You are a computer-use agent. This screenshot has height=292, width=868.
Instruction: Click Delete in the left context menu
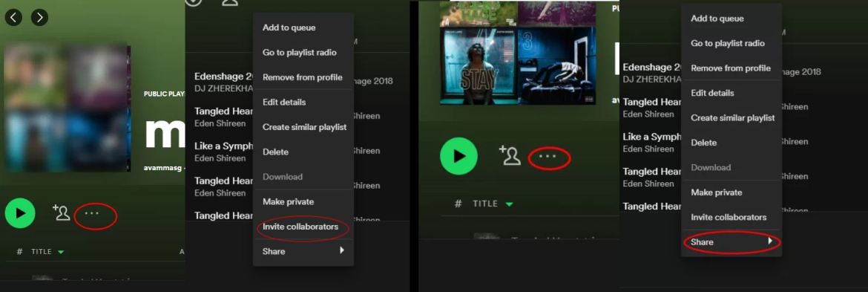coord(303,152)
